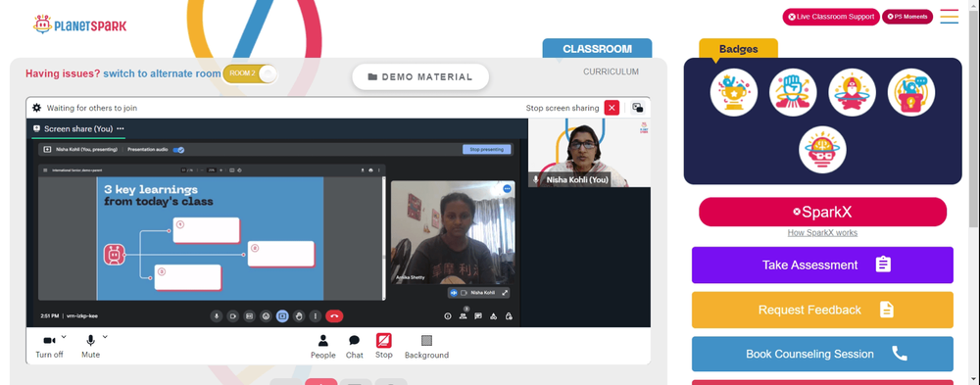The height and width of the screenshot is (385, 980).
Task: Open Meet more options three dots
Action: 316,316
